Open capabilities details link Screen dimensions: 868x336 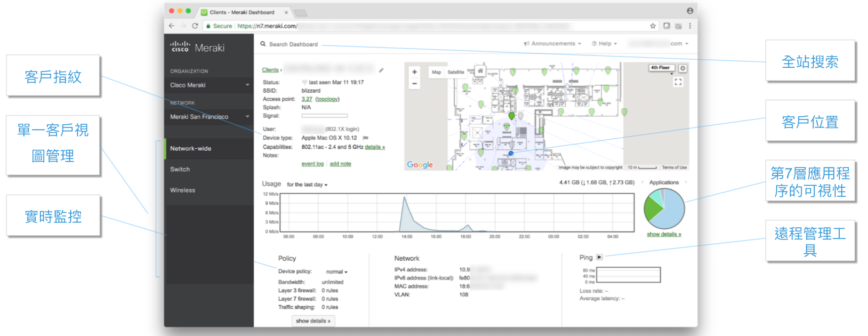coord(375,147)
